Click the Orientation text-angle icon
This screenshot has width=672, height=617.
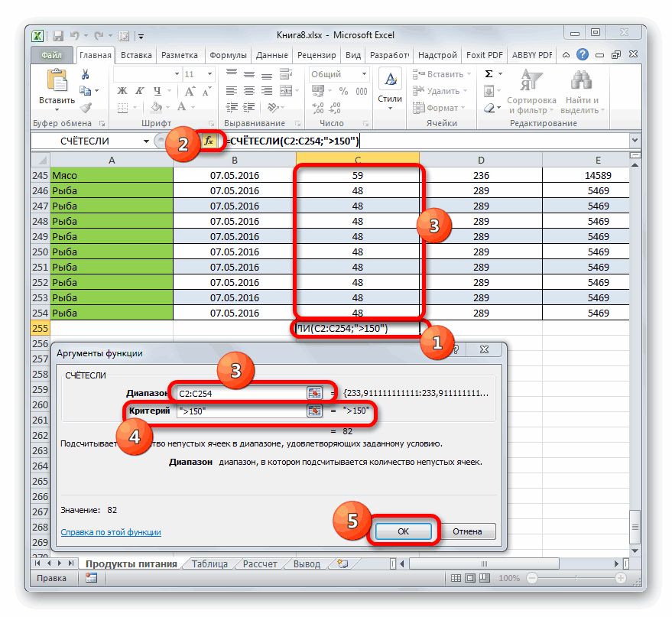(x=271, y=107)
